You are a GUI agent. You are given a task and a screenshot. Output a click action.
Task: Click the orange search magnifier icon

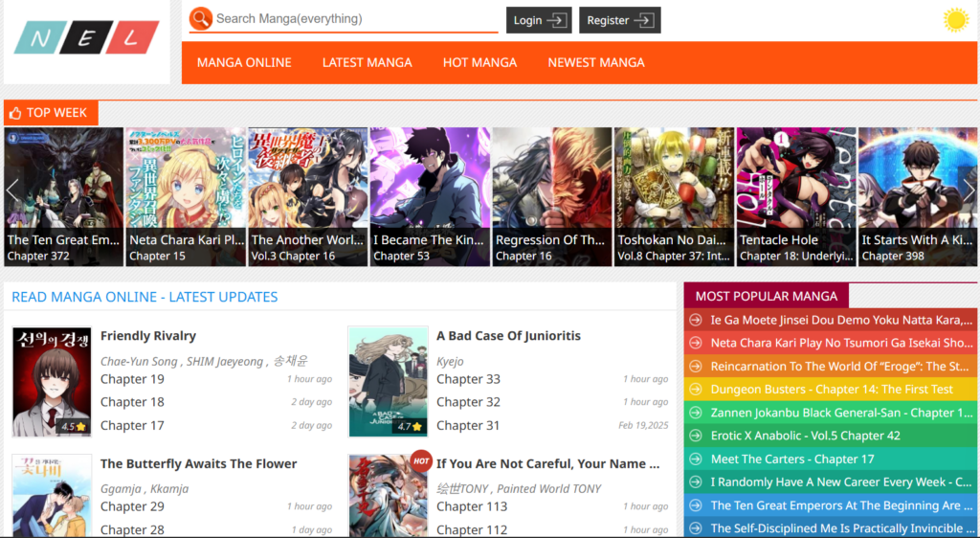201,19
